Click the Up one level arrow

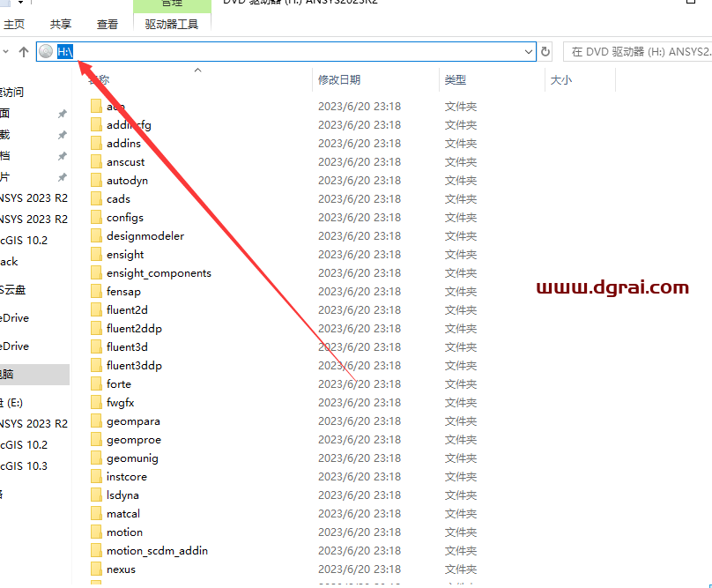click(24, 52)
